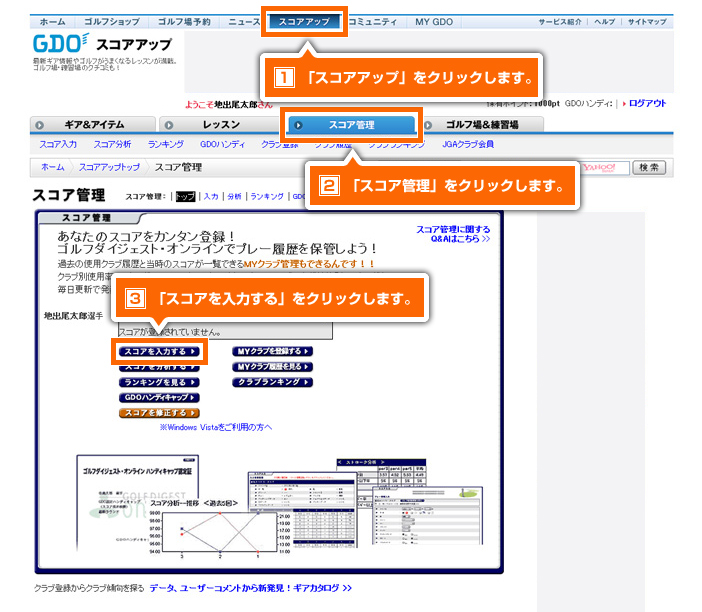This screenshot has width=702, height=612.
Task: Click the ログアウト link
Action: pyautogui.click(x=647, y=103)
